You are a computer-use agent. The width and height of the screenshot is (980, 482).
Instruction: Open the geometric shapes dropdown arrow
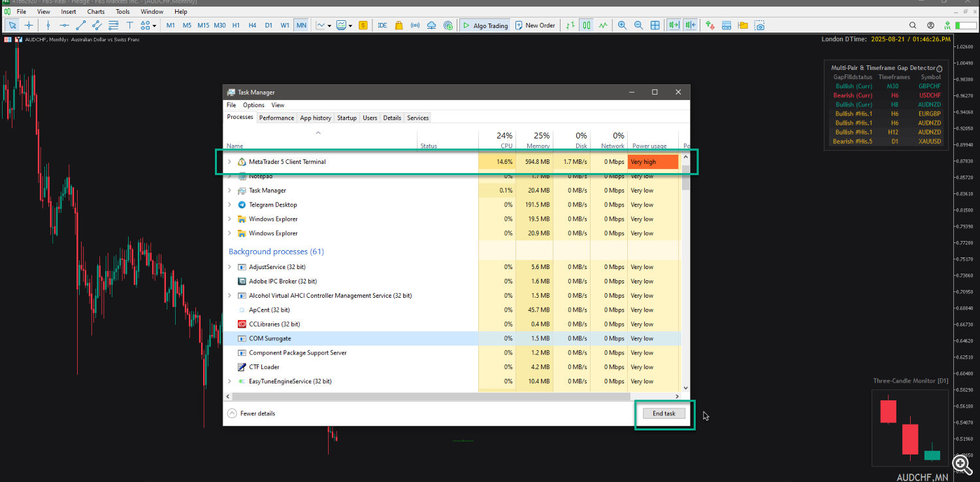(154, 25)
